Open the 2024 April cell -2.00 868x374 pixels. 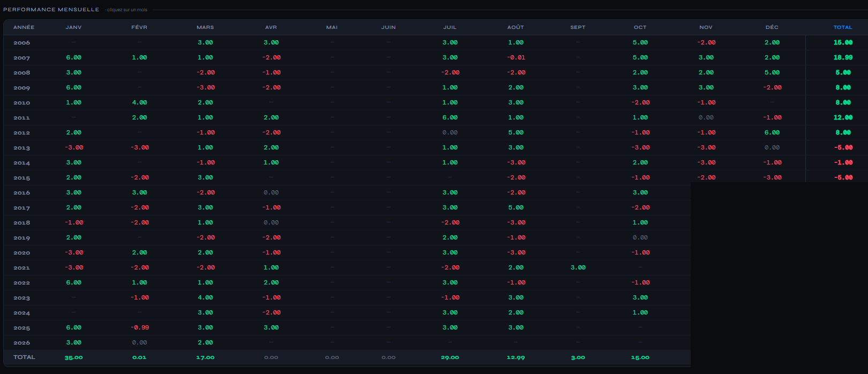[271, 312]
